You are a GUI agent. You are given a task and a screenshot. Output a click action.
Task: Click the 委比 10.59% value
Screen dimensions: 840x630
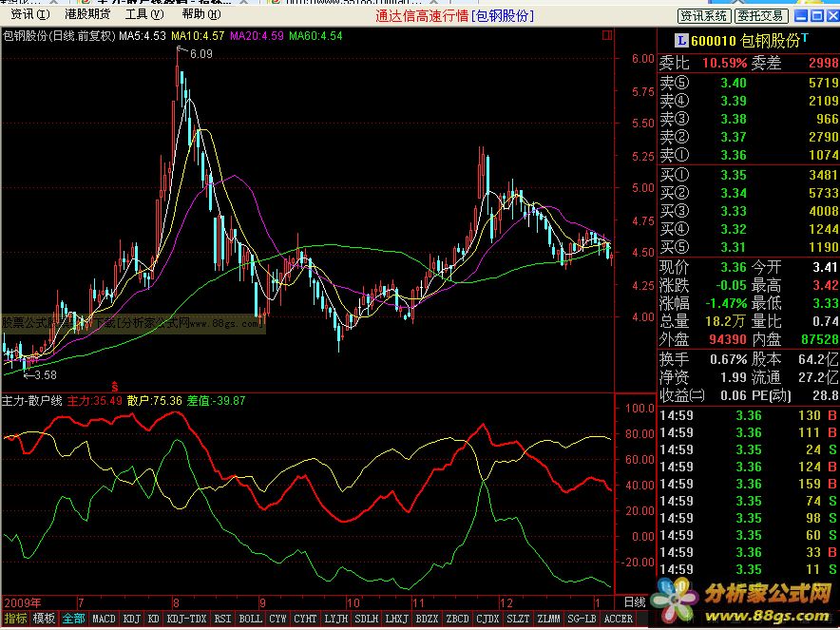(724, 63)
